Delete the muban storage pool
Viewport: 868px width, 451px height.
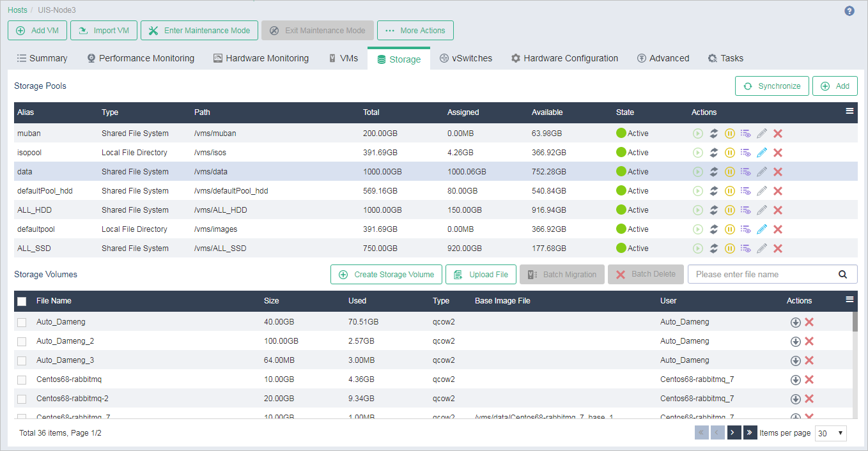point(778,134)
